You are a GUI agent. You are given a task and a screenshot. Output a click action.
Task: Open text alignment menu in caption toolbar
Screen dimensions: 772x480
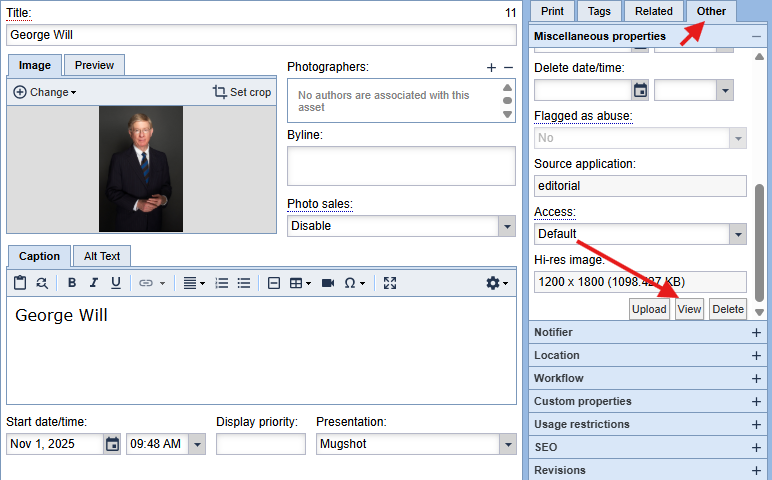194,283
